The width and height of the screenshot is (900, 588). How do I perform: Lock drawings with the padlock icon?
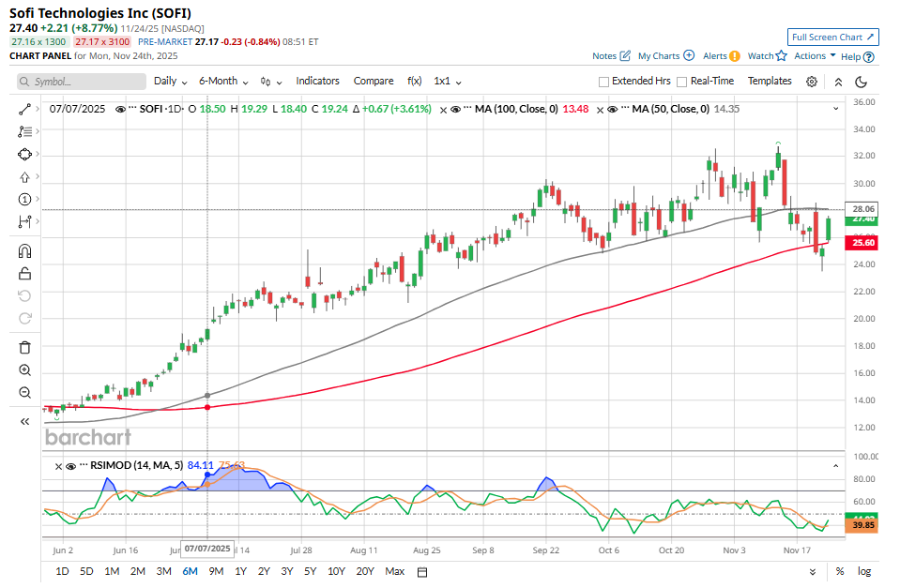(24, 273)
